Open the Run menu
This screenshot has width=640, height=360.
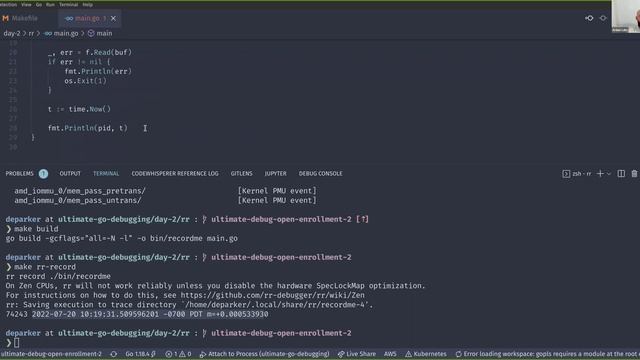50,4
